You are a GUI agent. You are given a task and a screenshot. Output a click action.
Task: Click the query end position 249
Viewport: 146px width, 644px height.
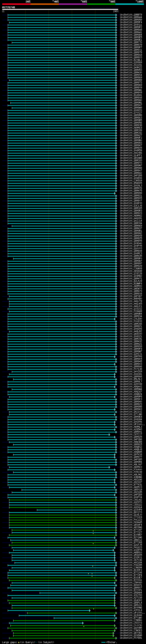point(115,11)
